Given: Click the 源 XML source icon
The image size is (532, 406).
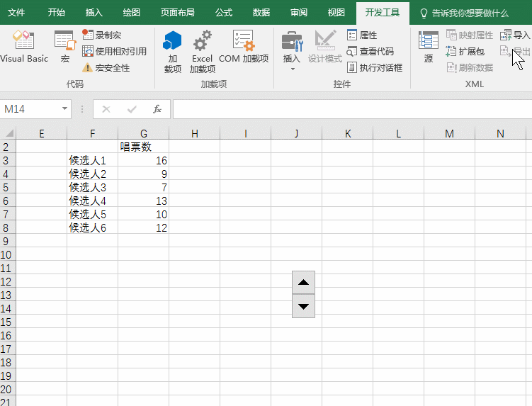Looking at the screenshot, I should coord(429,47).
